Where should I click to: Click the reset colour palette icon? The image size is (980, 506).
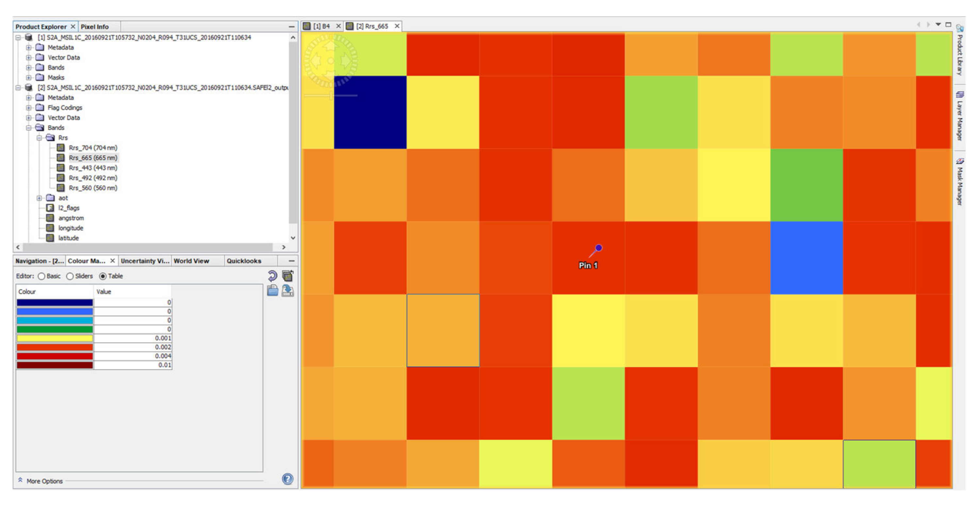point(272,276)
